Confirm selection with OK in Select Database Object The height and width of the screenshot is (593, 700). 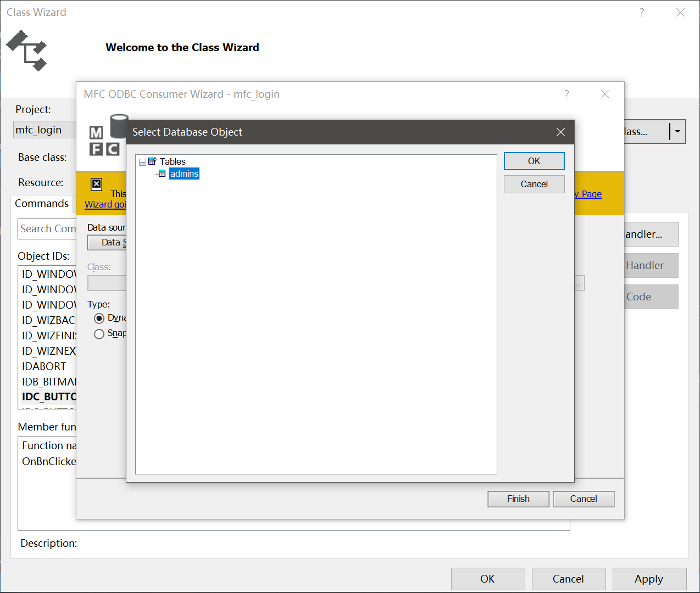coord(534,161)
